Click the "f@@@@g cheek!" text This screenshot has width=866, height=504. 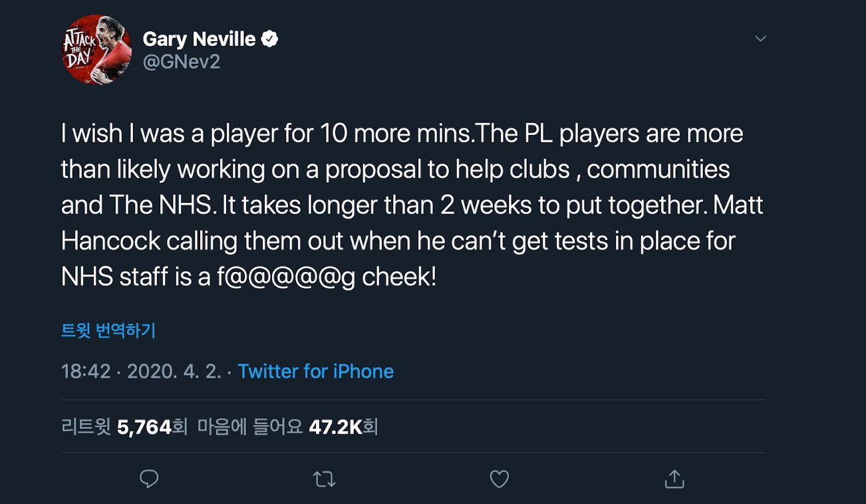(x=326, y=277)
